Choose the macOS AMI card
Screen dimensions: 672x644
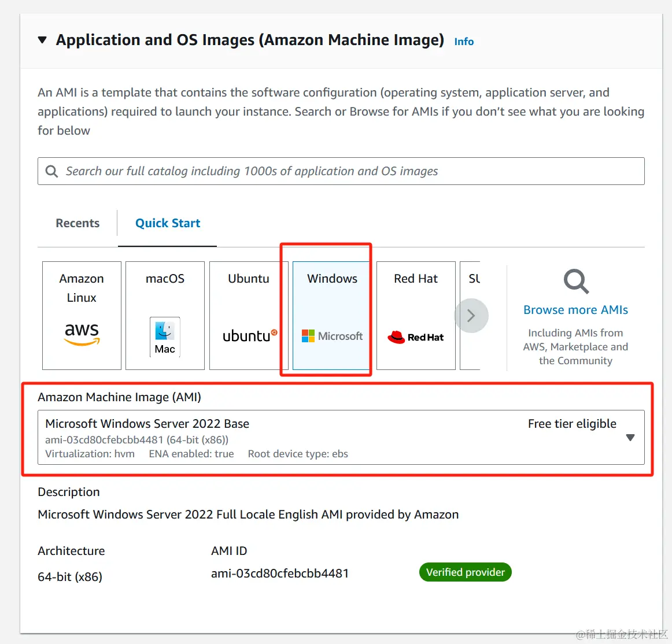click(165, 316)
